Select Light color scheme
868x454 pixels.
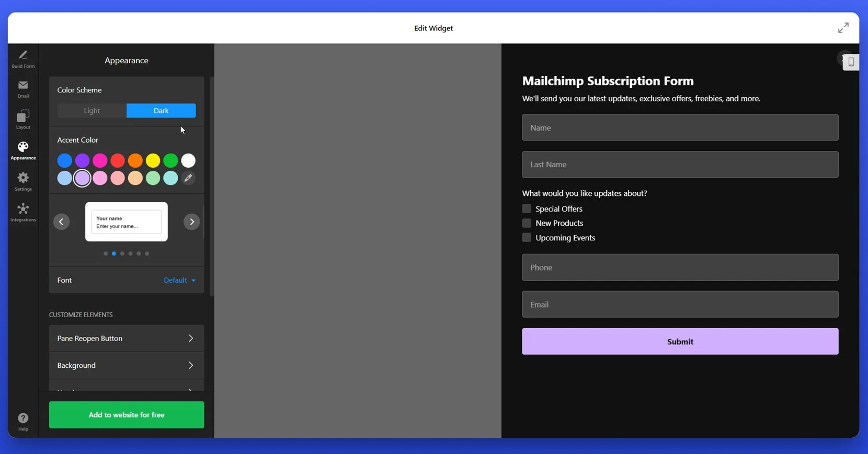[x=92, y=111]
